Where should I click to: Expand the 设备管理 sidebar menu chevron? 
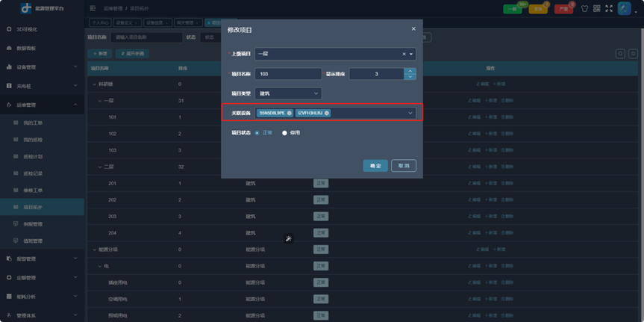(75, 66)
